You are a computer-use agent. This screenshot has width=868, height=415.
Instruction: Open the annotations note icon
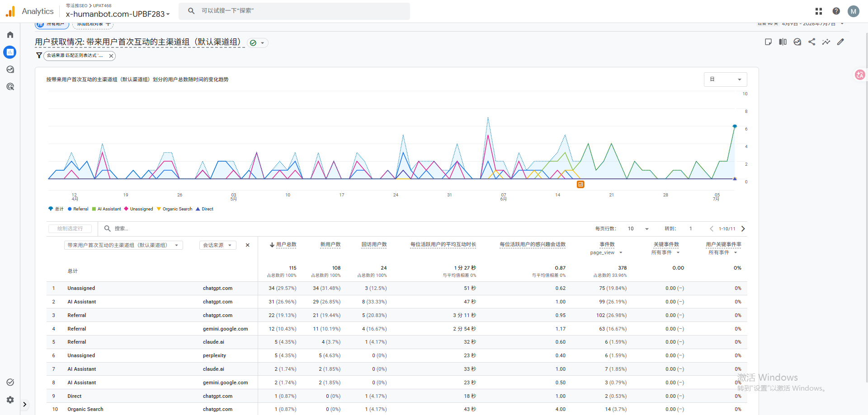click(768, 42)
